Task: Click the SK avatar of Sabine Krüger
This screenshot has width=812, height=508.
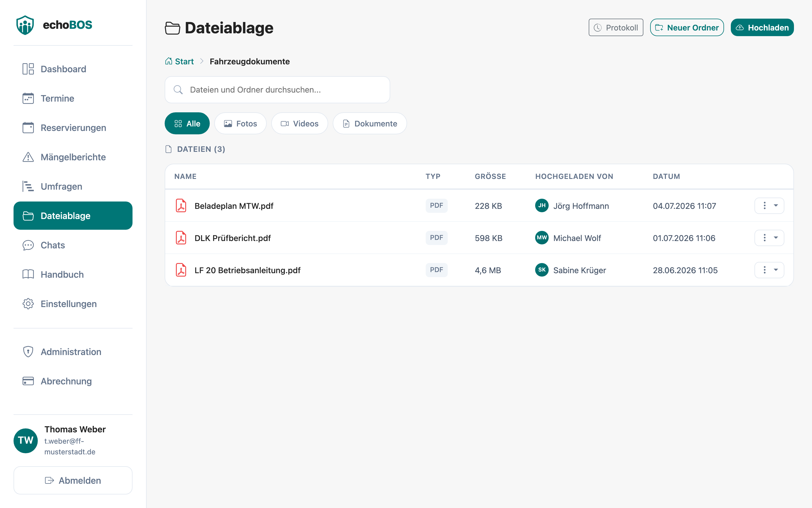Action: 542,270
